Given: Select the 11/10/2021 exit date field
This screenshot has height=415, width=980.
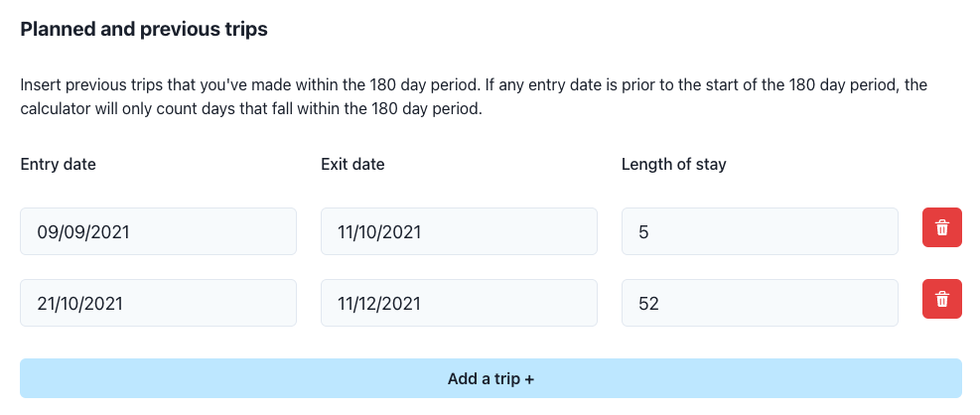Looking at the screenshot, I should (x=459, y=231).
